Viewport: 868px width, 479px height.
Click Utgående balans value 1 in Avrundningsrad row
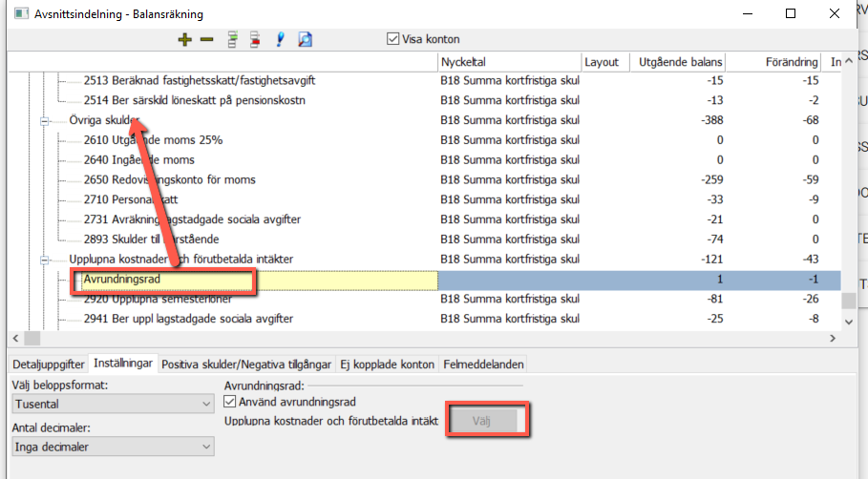pyautogui.click(x=720, y=280)
